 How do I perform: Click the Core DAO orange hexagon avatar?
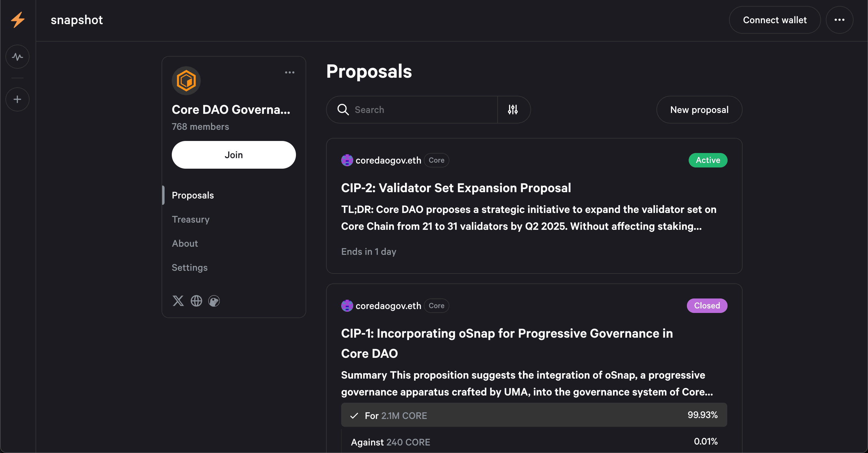pos(186,81)
